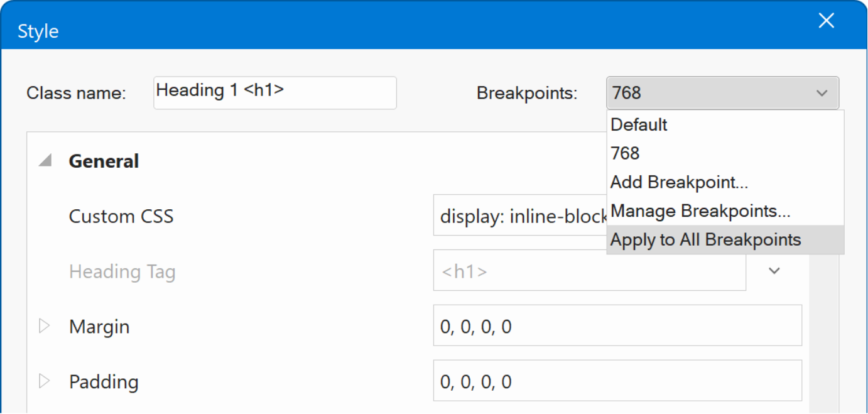The width and height of the screenshot is (868, 414).
Task: Open the Breakpoints combo box showing 768
Action: (722, 93)
